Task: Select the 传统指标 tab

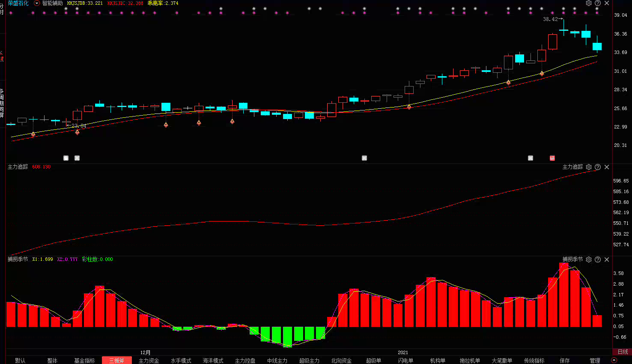Action: (534, 361)
